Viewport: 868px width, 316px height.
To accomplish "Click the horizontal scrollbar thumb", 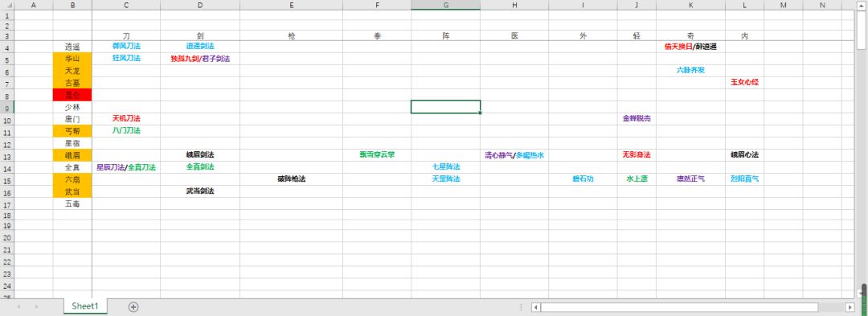I will [x=679, y=307].
